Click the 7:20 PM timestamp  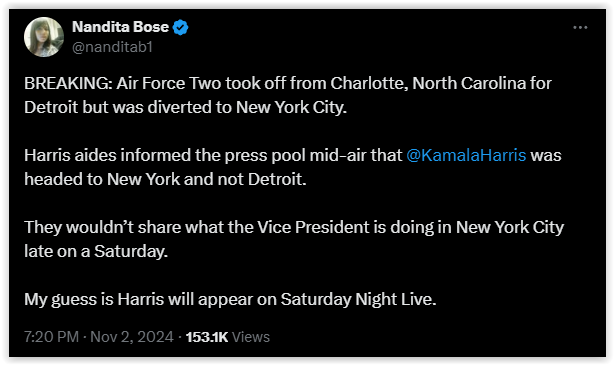tap(51, 337)
